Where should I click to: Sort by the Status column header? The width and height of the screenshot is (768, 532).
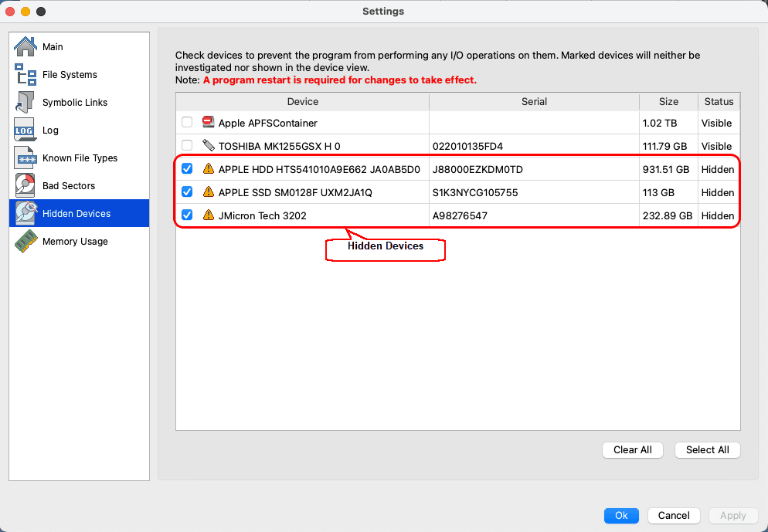tap(719, 102)
